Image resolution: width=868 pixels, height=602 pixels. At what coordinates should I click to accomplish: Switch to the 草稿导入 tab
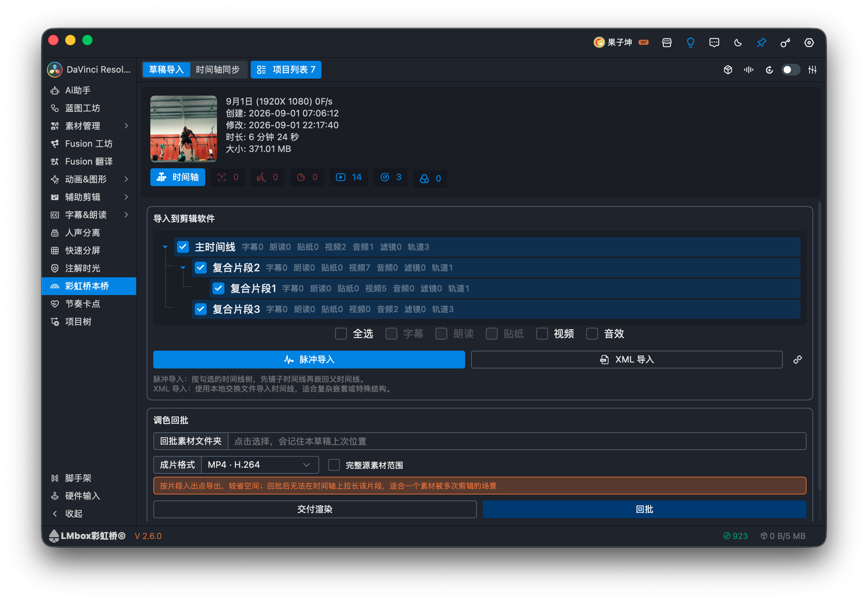[166, 69]
